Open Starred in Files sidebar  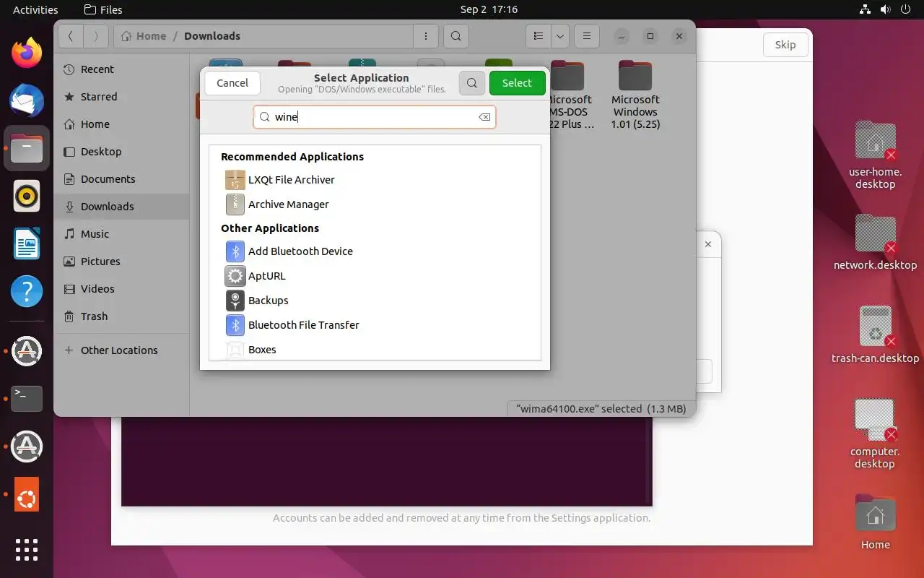[x=121, y=97]
